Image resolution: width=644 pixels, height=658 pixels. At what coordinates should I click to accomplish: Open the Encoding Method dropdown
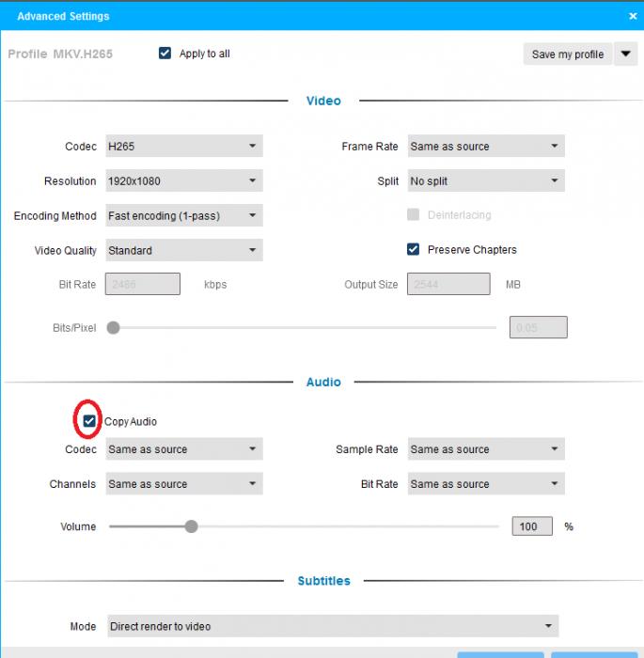click(183, 216)
